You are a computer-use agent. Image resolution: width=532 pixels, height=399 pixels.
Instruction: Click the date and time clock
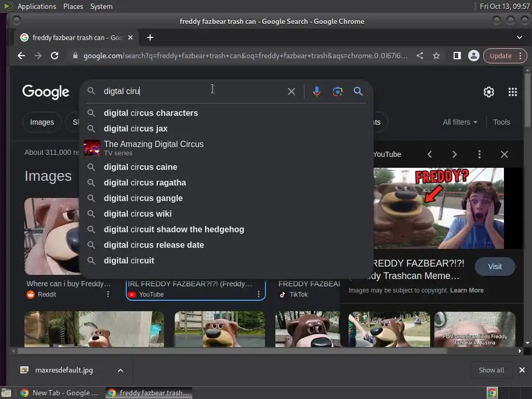point(504,6)
